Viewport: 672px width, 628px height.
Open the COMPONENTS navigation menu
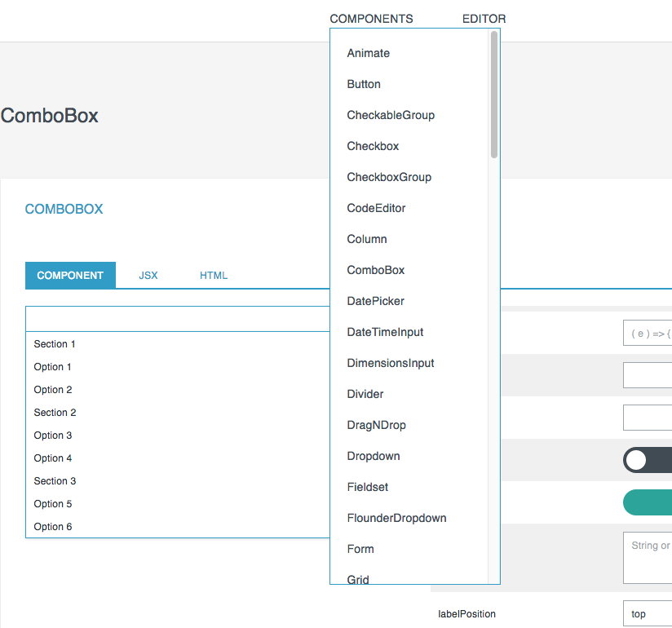(371, 19)
